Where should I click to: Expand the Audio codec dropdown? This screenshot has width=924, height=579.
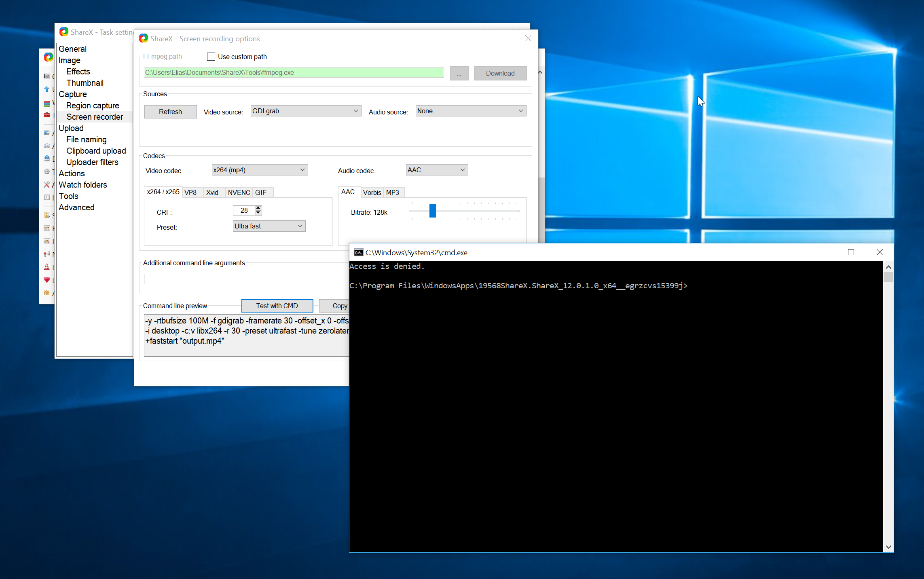click(x=437, y=170)
